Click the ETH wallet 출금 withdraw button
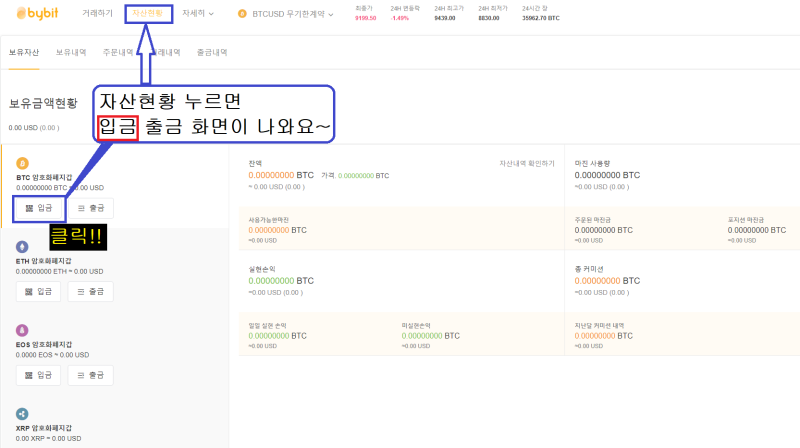This screenshot has width=800, height=448. click(x=91, y=291)
